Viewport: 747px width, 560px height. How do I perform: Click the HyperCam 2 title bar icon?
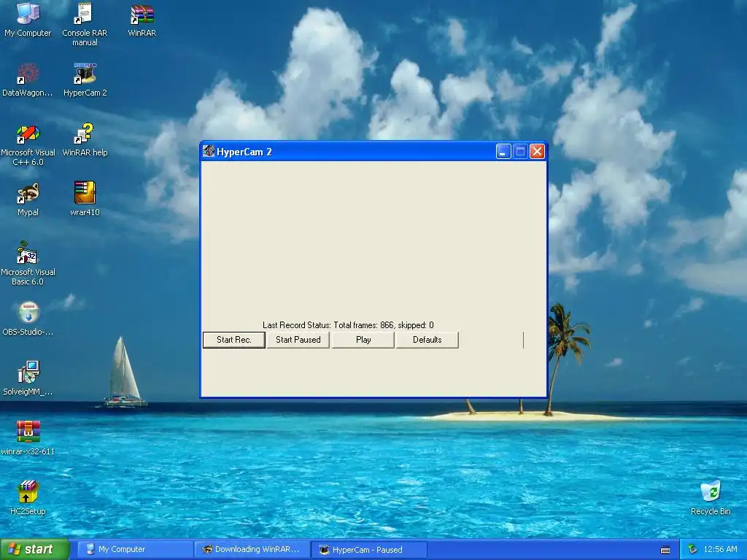(208, 151)
